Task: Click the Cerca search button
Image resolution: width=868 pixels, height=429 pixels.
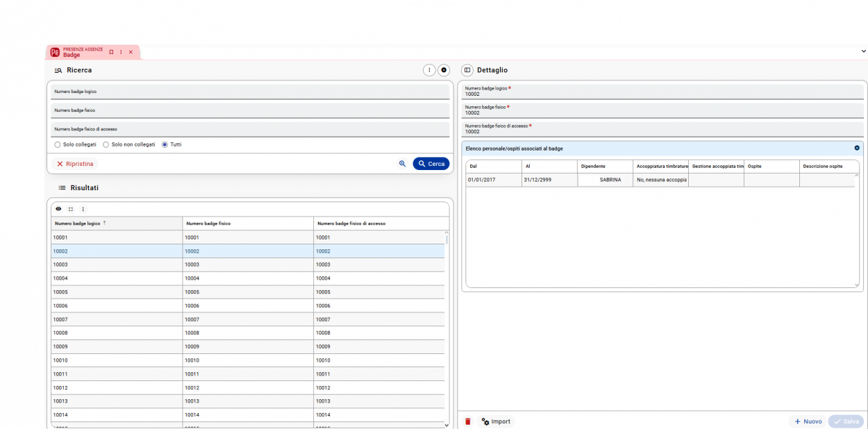Action: pos(431,164)
